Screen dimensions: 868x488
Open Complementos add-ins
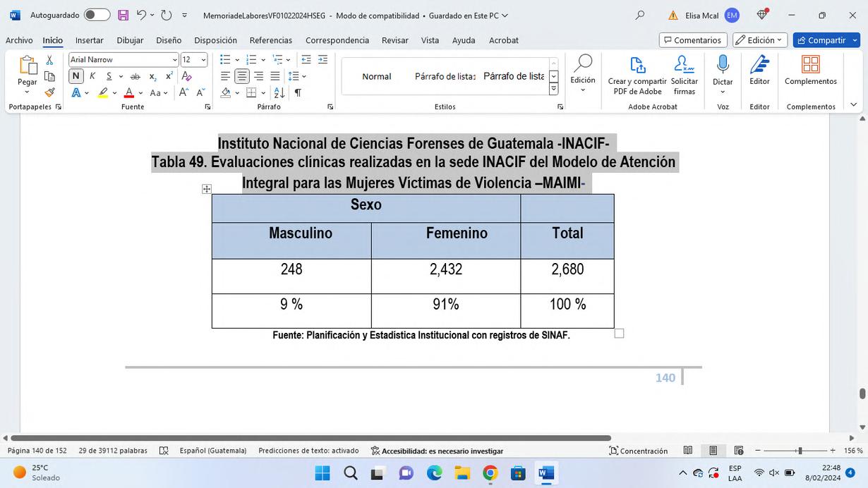pyautogui.click(x=811, y=71)
